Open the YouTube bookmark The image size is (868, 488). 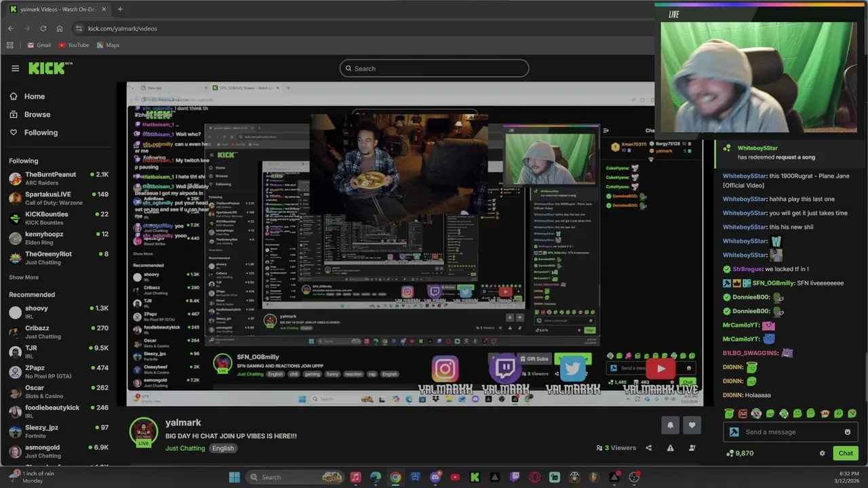click(x=73, y=45)
